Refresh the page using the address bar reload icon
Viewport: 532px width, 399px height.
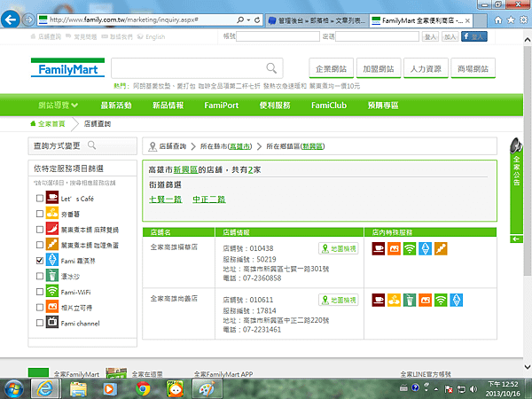click(257, 20)
